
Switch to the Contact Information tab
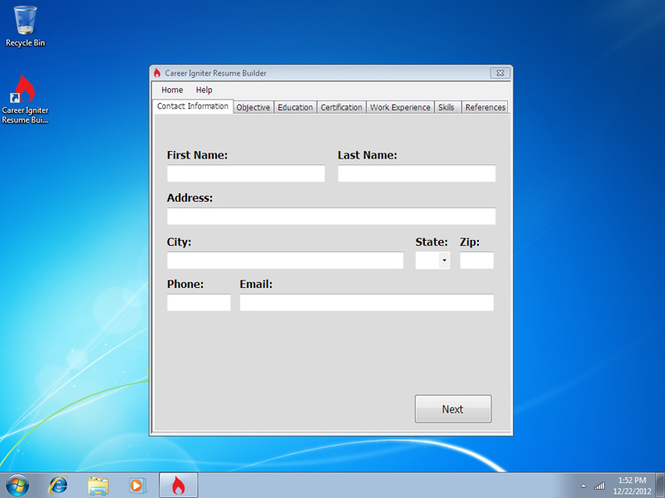tap(193, 106)
